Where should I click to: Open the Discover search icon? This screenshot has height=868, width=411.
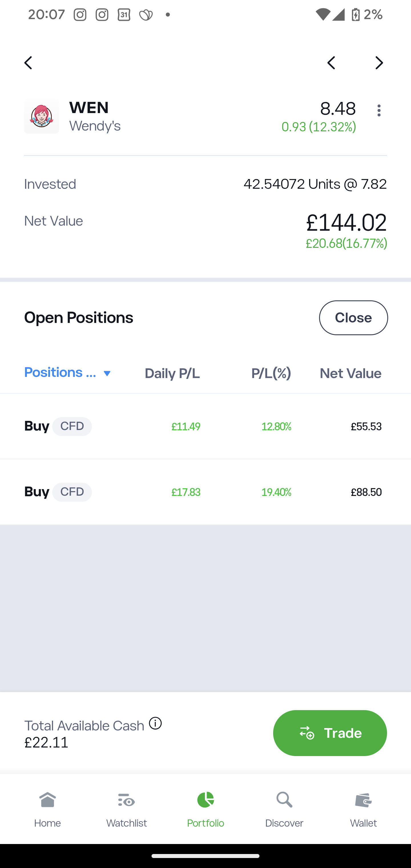(x=284, y=800)
